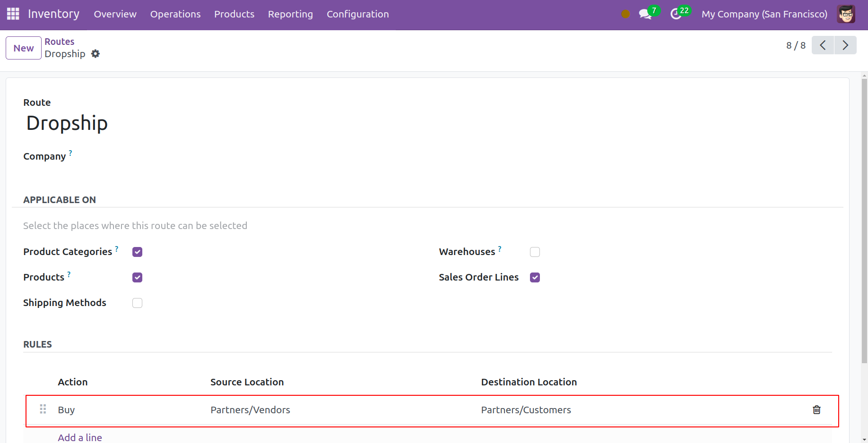Expand the Configuration menu
The image size is (868, 443).
coord(357,14)
